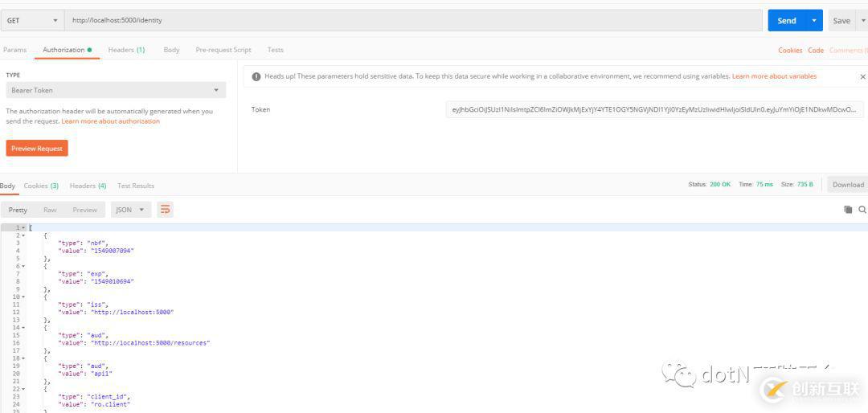Image resolution: width=868 pixels, height=413 pixels.
Task: Dismiss the heads up sensitive data banner
Action: click(x=862, y=77)
